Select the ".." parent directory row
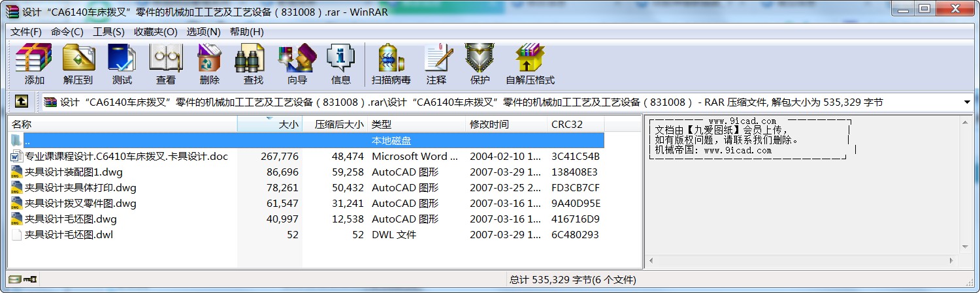Viewport: 980px width, 293px height. pos(306,141)
